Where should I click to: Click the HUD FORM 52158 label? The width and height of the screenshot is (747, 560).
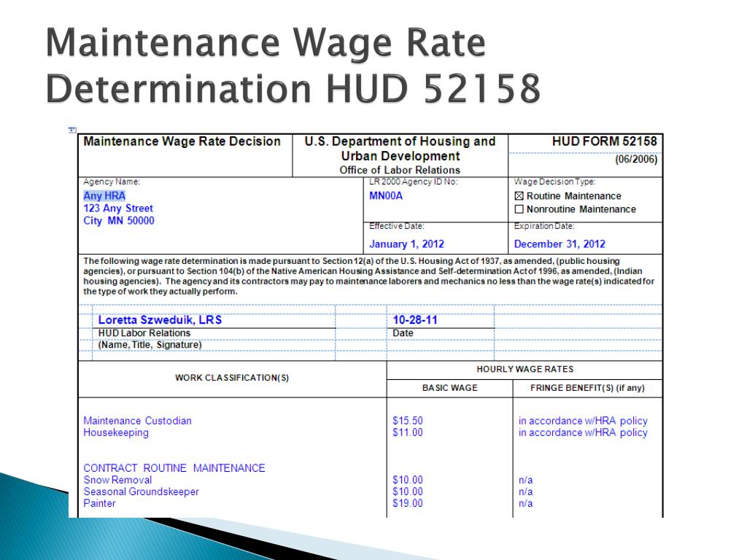tap(604, 141)
